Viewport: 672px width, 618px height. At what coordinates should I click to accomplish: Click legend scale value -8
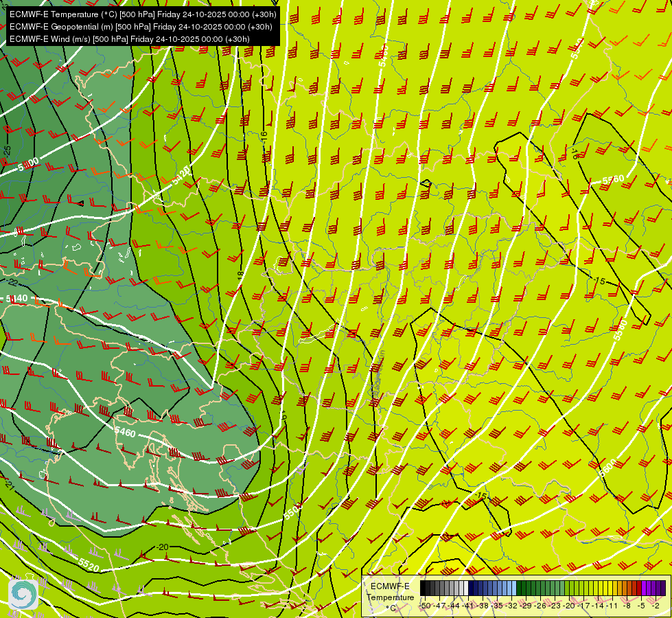627,606
